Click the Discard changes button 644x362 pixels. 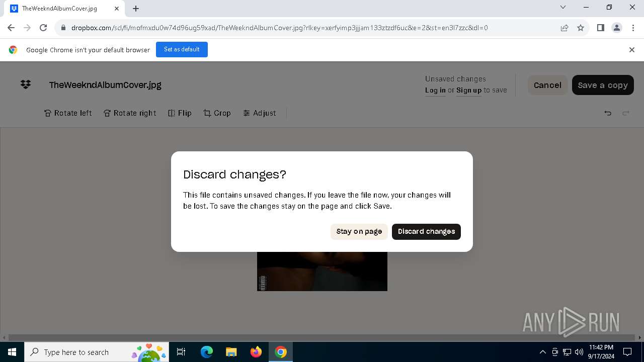426,231
